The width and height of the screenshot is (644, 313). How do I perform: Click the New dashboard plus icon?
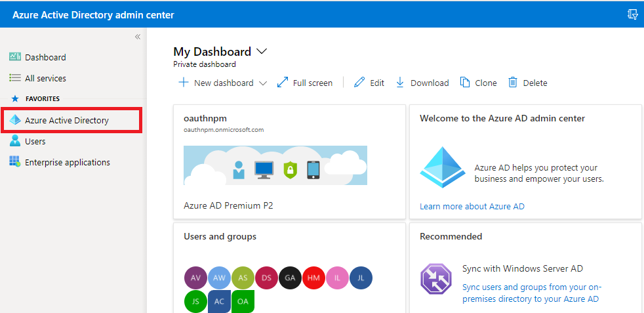tap(184, 83)
